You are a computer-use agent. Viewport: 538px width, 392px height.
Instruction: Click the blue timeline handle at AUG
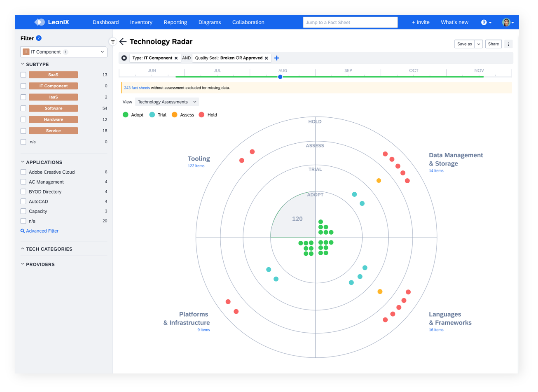coord(280,77)
